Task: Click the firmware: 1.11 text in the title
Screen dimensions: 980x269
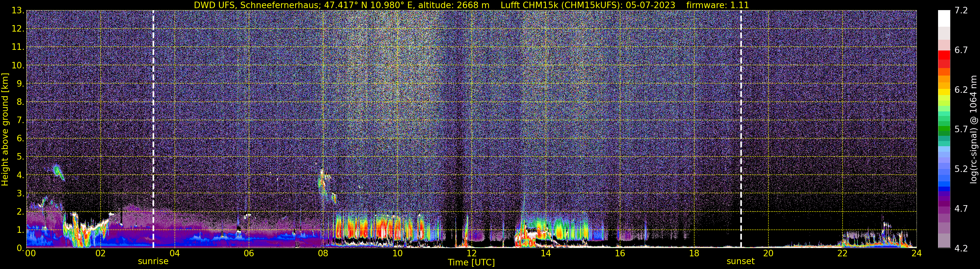Action: (718, 5)
